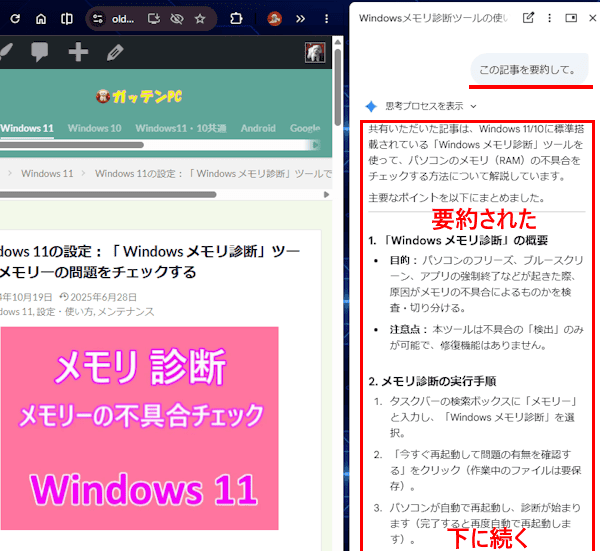Pop out the side panel window icon

pyautogui.click(x=571, y=18)
